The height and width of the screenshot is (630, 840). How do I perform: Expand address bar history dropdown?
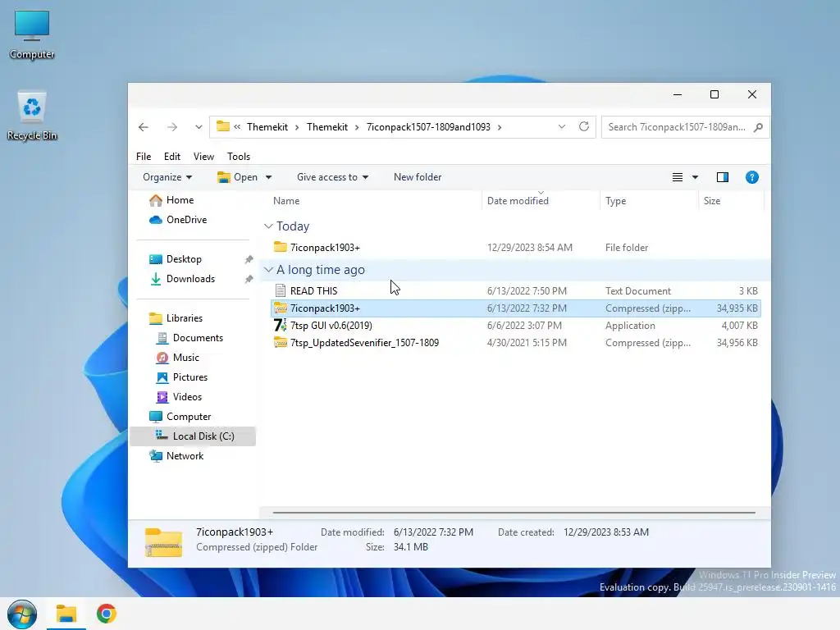click(561, 127)
